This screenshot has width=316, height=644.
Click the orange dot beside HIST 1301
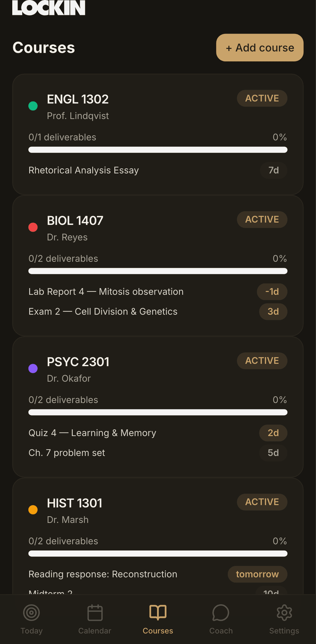coord(33,510)
